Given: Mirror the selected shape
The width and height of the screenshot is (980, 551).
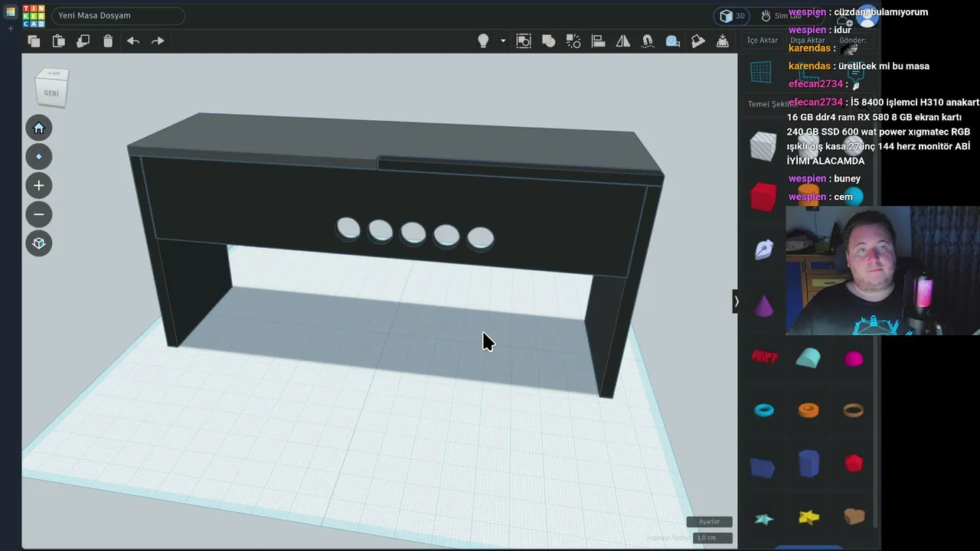Looking at the screenshot, I should tap(623, 41).
